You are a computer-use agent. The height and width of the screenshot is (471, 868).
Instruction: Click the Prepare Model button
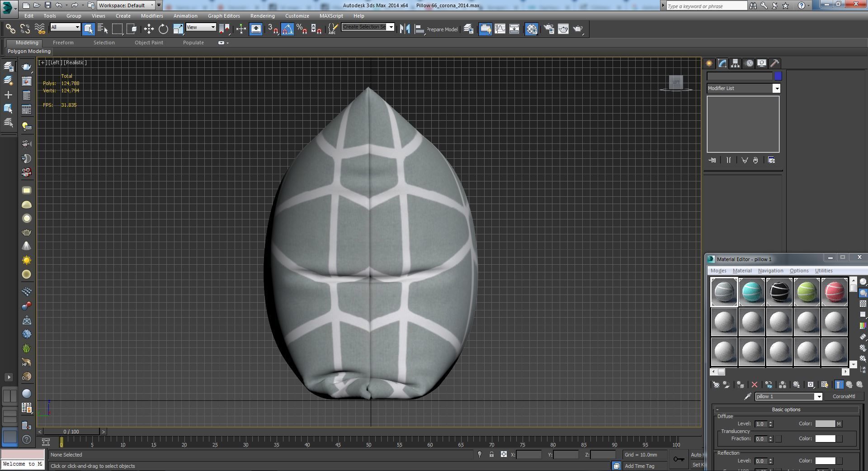(442, 29)
